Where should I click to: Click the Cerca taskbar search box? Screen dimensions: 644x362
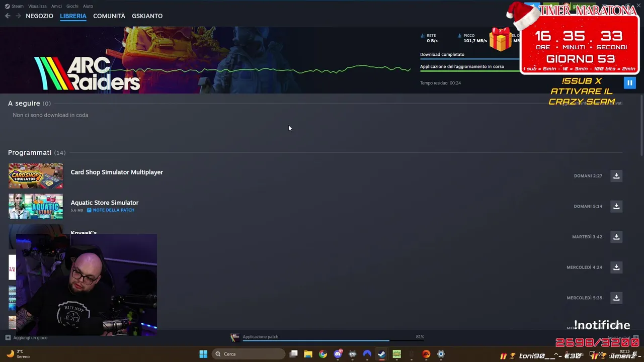pyautogui.click(x=248, y=354)
